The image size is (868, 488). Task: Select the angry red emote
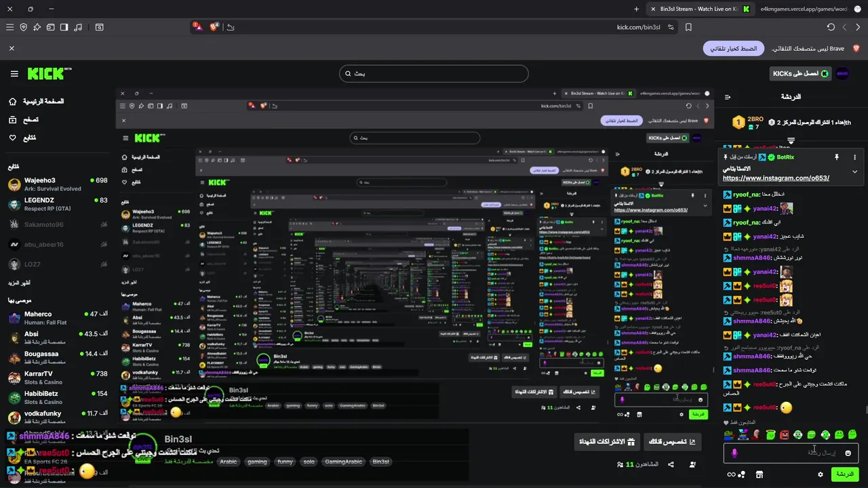784,434
